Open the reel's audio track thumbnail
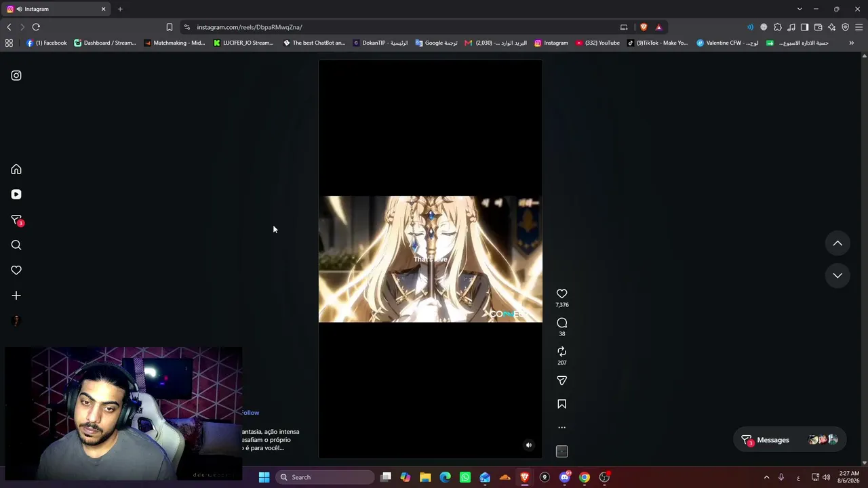This screenshot has height=488, width=868. (x=561, y=451)
